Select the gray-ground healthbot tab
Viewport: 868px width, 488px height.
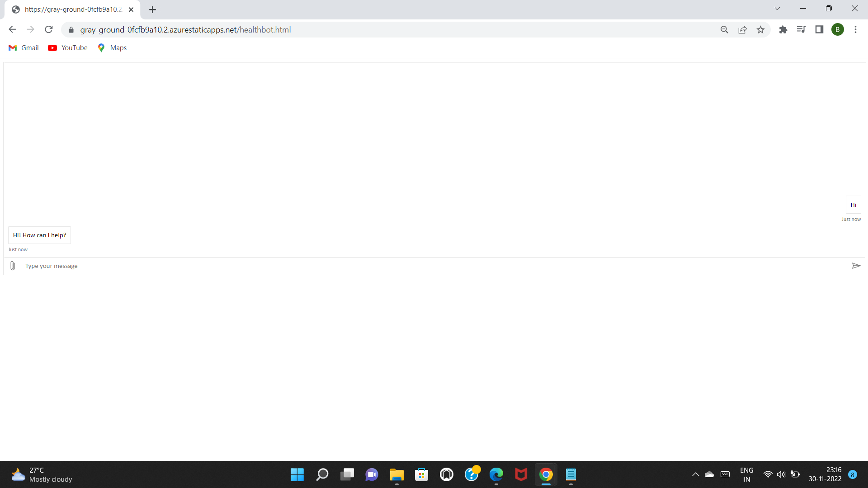(72, 9)
